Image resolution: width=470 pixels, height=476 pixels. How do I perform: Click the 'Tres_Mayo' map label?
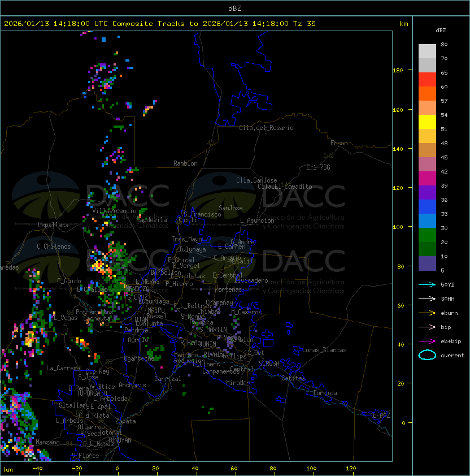(186, 239)
